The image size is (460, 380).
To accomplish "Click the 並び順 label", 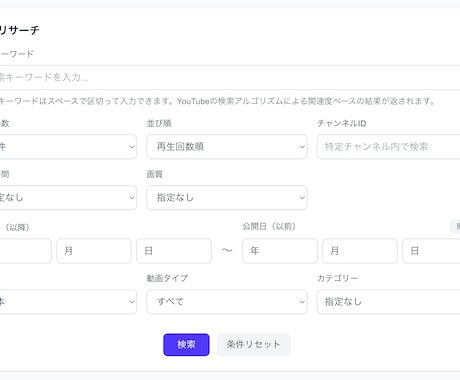I will click(159, 123).
